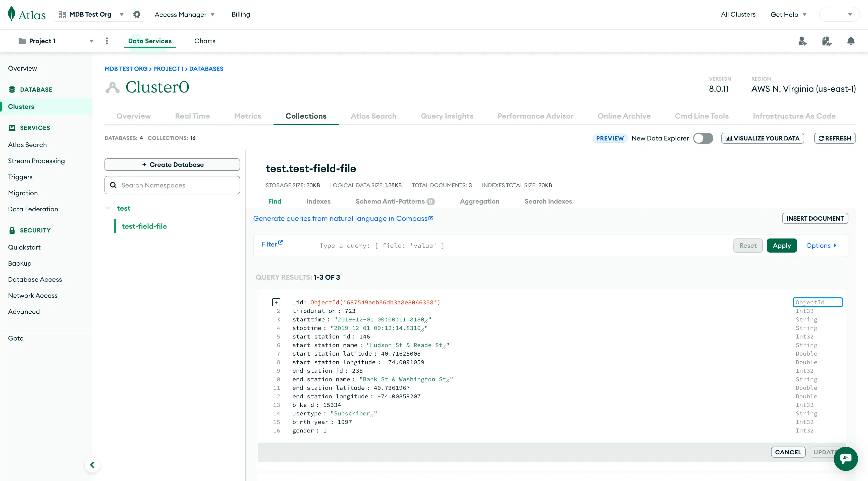The width and height of the screenshot is (868, 481).
Task: Click the invite user icon in the header
Action: pyautogui.click(x=803, y=41)
